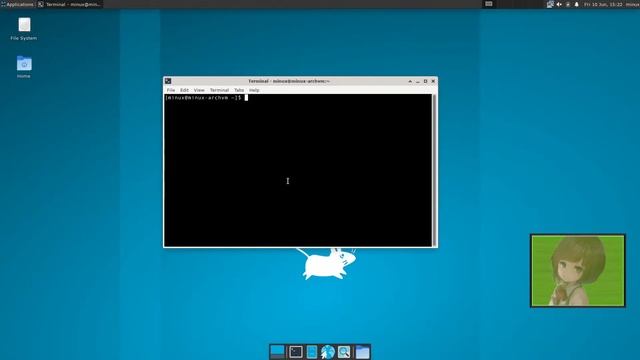
Task: Open the Home folder desktop icon
Action: coord(24,67)
